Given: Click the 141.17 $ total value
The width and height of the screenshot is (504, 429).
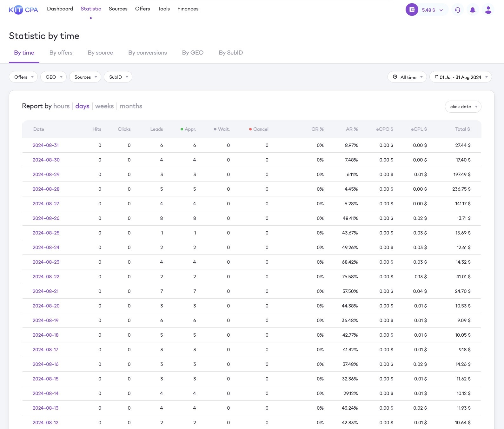Looking at the screenshot, I should (x=463, y=204).
